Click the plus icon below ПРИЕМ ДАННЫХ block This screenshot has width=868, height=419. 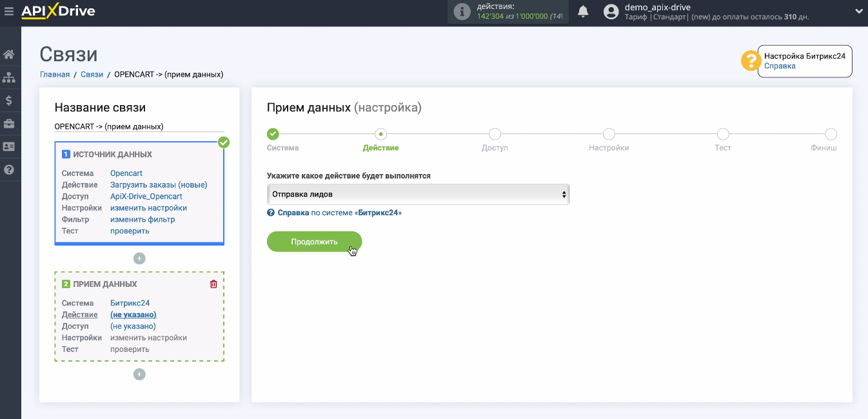(x=139, y=375)
